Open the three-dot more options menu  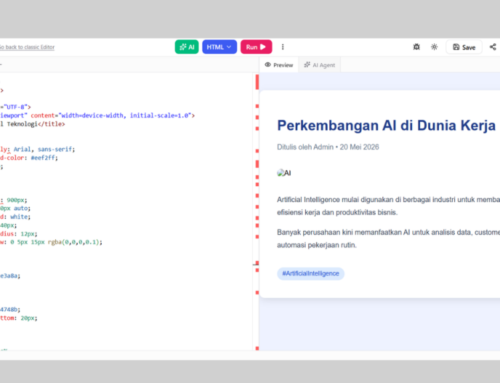click(x=283, y=47)
